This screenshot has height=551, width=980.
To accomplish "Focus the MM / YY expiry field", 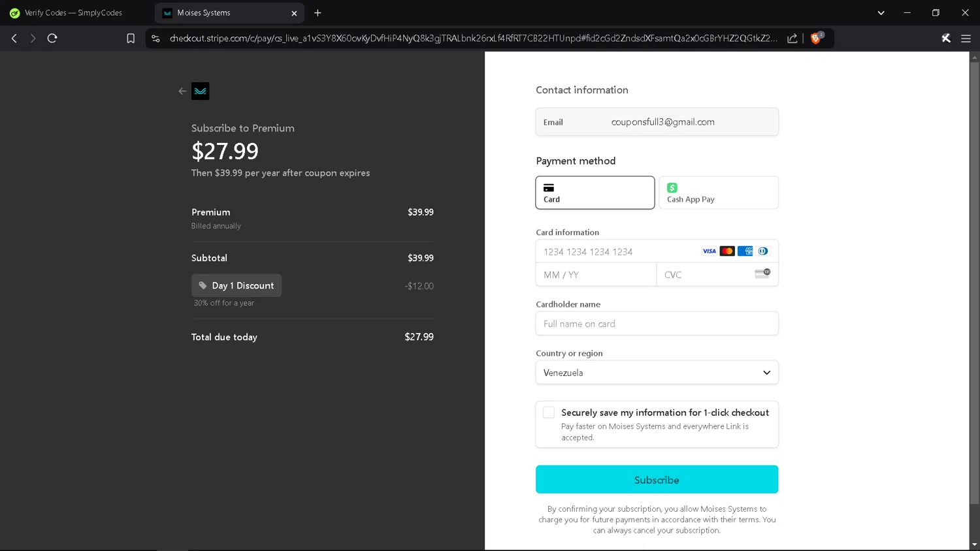I will (x=596, y=275).
